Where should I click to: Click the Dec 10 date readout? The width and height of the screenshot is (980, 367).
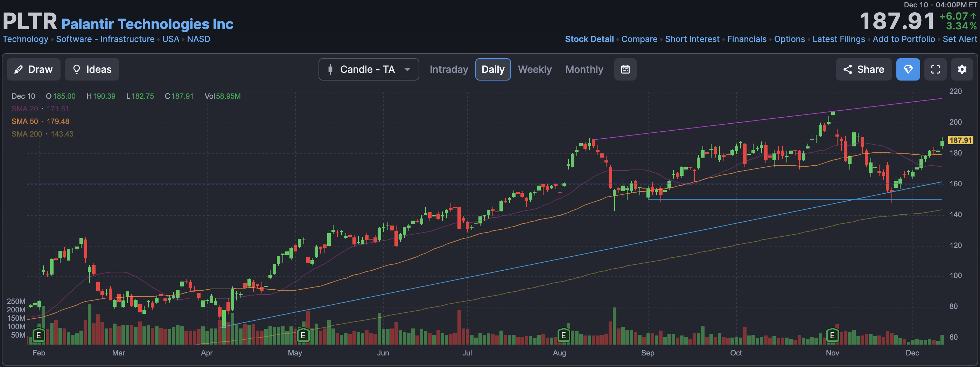[23, 96]
